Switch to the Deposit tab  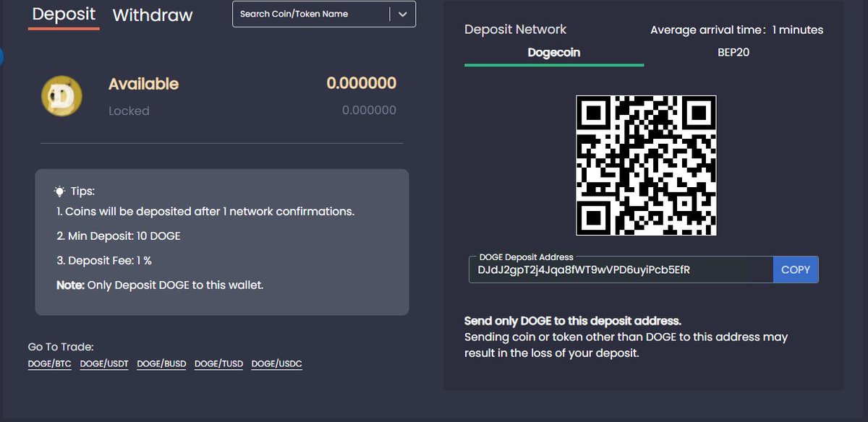tap(64, 14)
